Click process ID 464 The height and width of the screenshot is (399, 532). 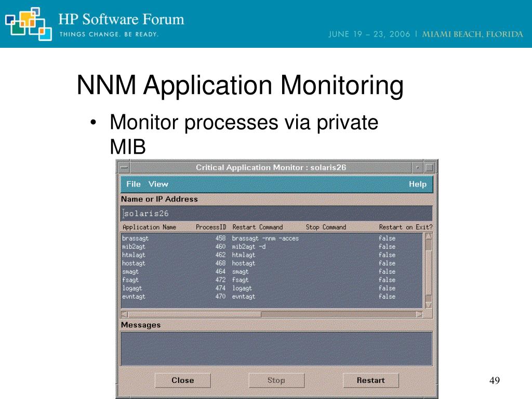220,271
